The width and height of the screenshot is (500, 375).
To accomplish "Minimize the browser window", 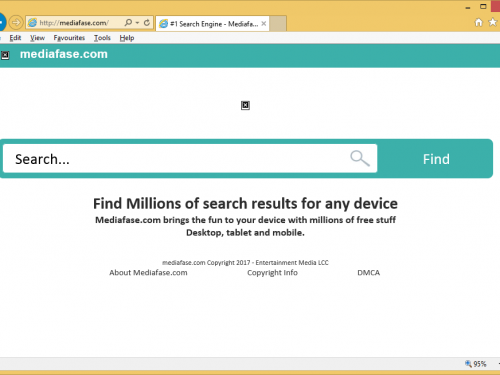I will (x=468, y=7).
